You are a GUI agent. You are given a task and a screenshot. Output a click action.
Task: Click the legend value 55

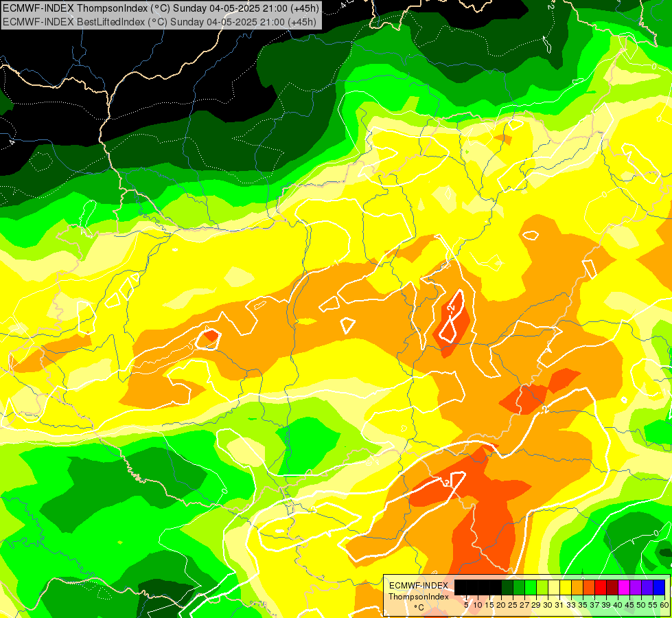(653, 605)
